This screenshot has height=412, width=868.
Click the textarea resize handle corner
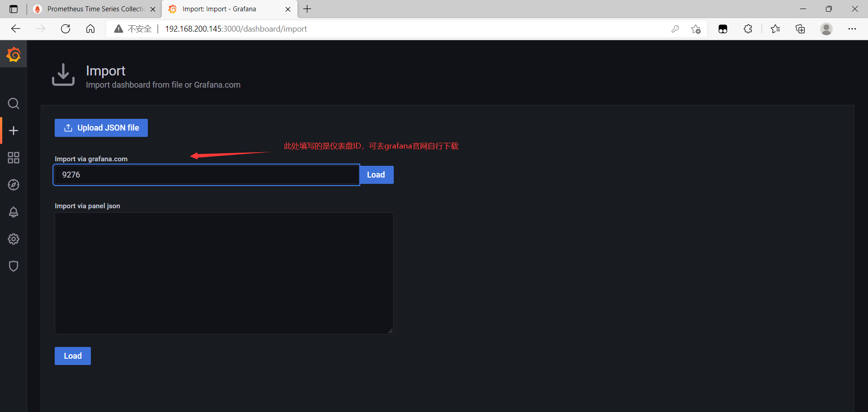[390, 331]
